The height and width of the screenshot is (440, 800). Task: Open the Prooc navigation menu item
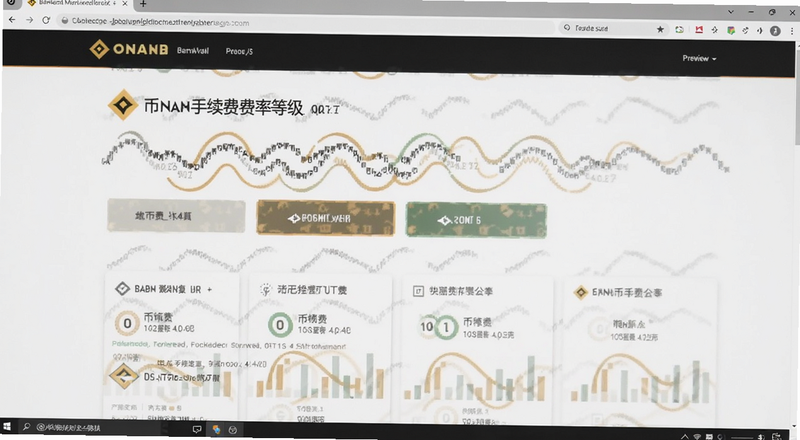(239, 52)
